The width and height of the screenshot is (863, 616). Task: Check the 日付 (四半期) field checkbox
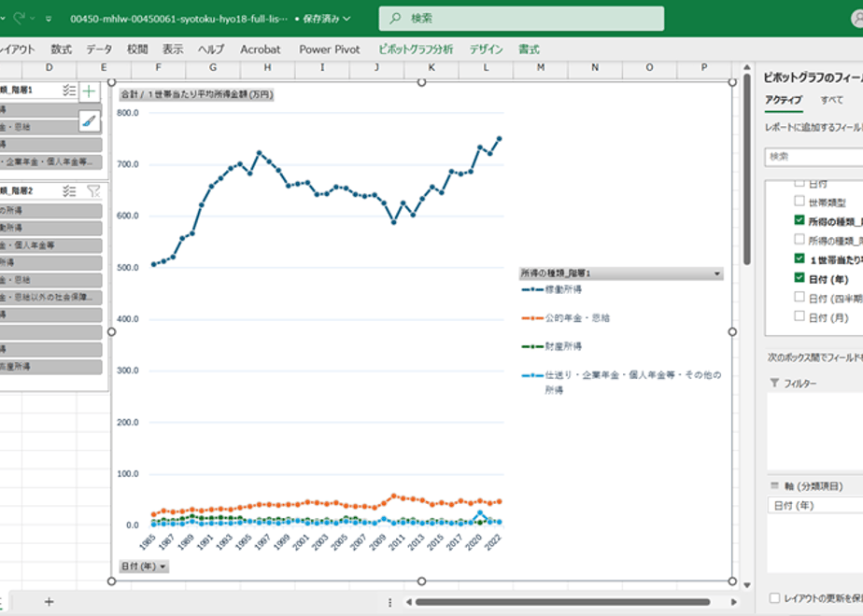(799, 297)
